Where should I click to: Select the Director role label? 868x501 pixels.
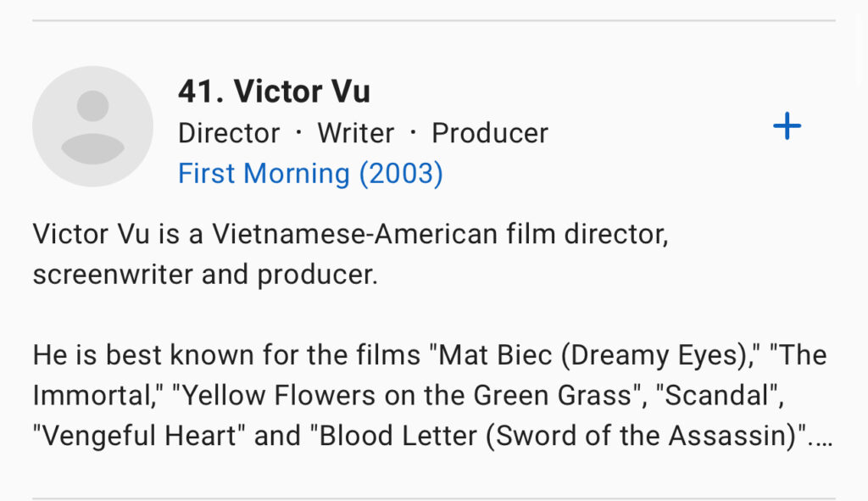pos(229,133)
